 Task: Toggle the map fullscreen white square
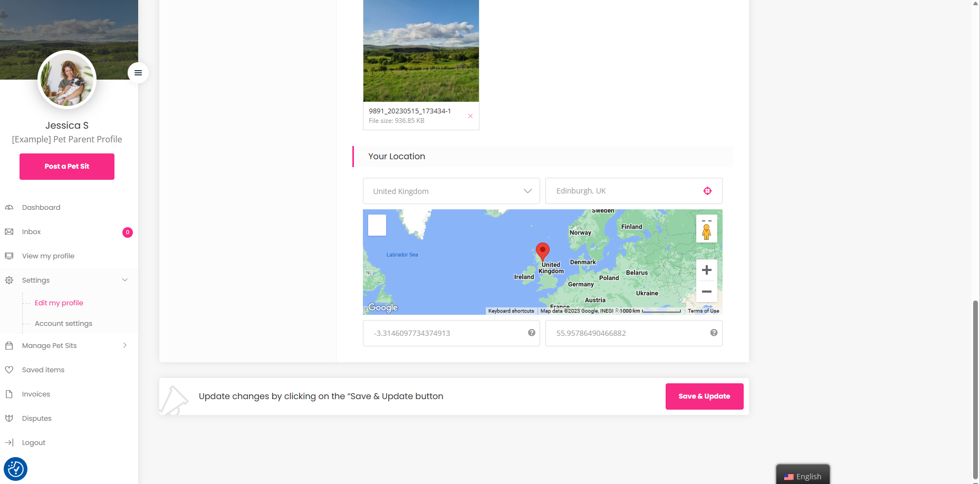377,225
